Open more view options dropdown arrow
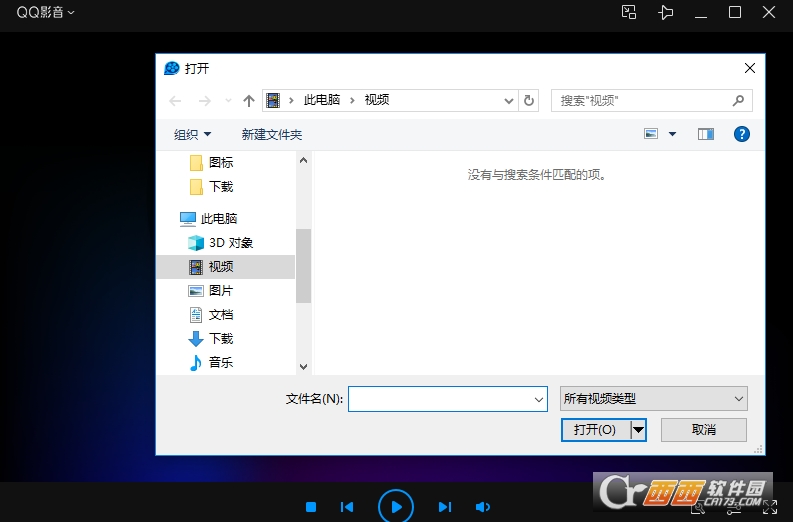 pyautogui.click(x=672, y=134)
